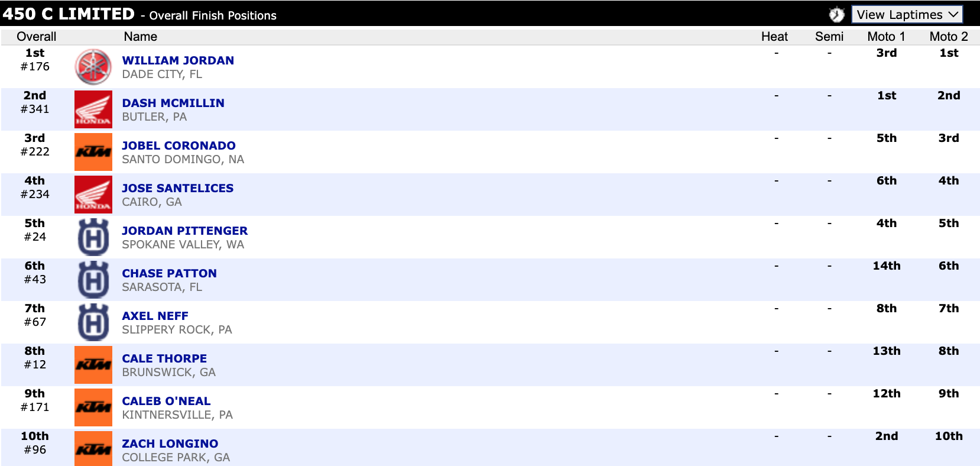Click Chase Patton's Husqvarna logo
The width and height of the screenshot is (980, 466).
coord(93,280)
